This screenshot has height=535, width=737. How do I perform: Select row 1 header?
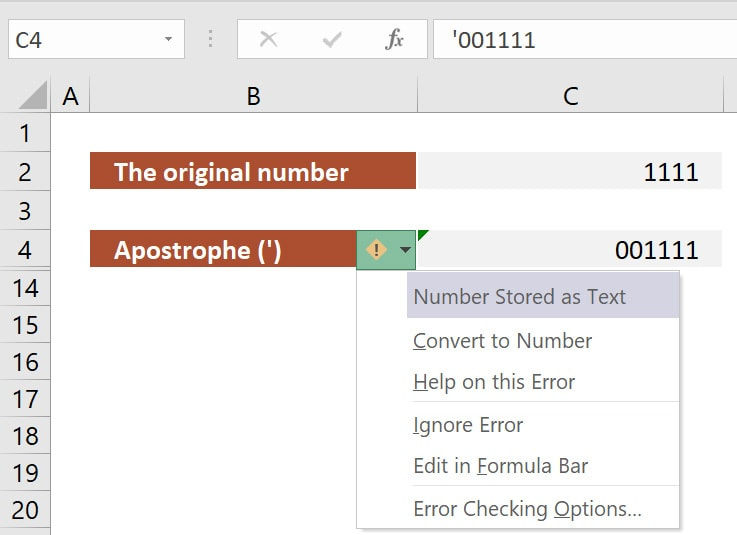(25, 133)
